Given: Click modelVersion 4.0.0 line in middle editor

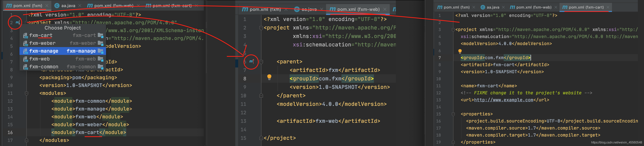Looking at the screenshot, I should [x=332, y=104].
